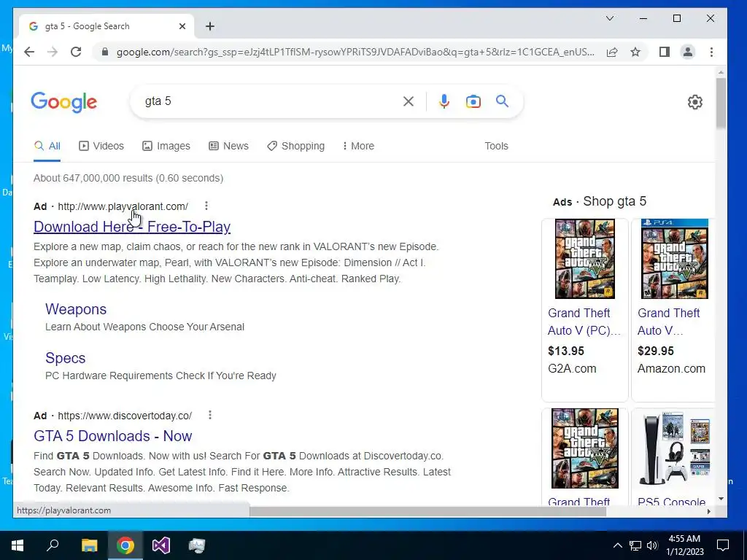The height and width of the screenshot is (560, 747).
Task: Click the forward navigation arrow
Action: click(53, 52)
